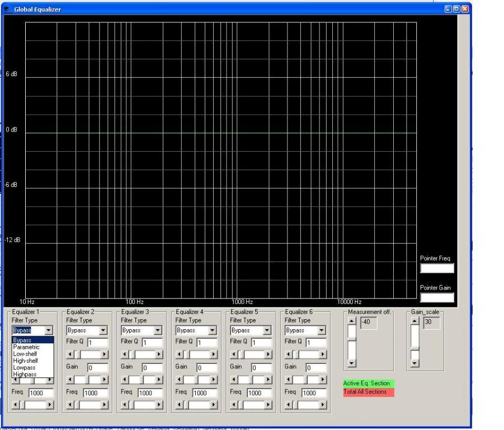Decrease Equalizer 2 Gain with left arrow
This screenshot has width=504, height=430.
(70, 380)
